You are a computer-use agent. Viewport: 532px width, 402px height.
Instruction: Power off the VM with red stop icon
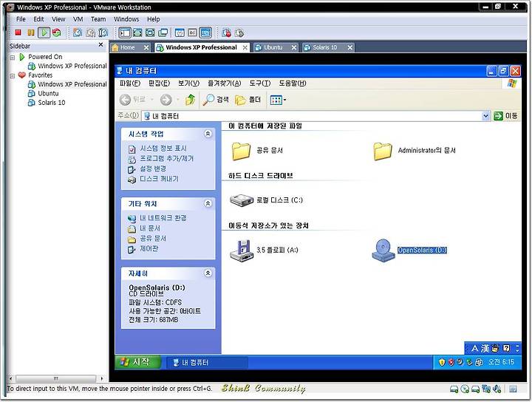18,33
